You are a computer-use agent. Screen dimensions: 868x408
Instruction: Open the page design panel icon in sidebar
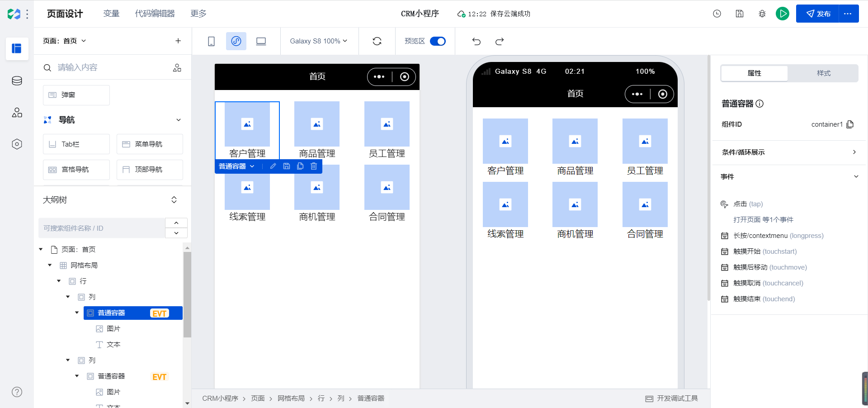pyautogui.click(x=17, y=48)
